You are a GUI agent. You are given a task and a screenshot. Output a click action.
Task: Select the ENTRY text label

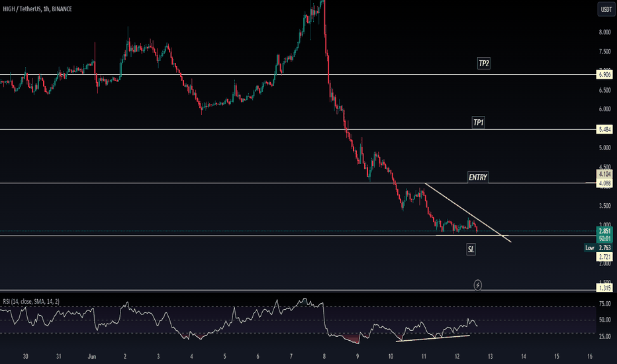click(x=478, y=177)
